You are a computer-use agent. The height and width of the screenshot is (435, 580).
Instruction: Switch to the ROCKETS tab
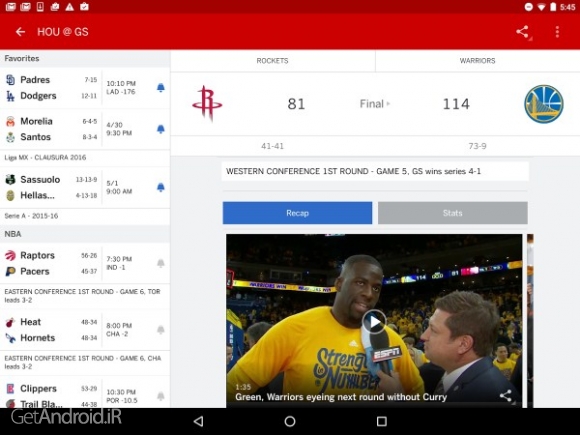[273, 61]
